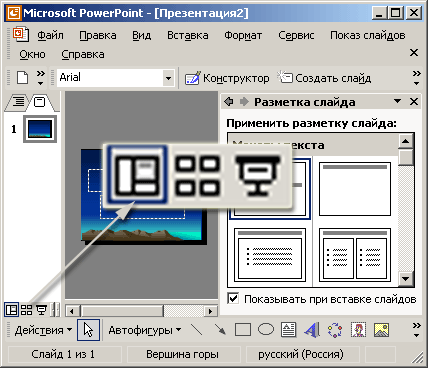Insert a text box from the drawing toolbar
This screenshot has height=368, width=428.
[x=288, y=330]
